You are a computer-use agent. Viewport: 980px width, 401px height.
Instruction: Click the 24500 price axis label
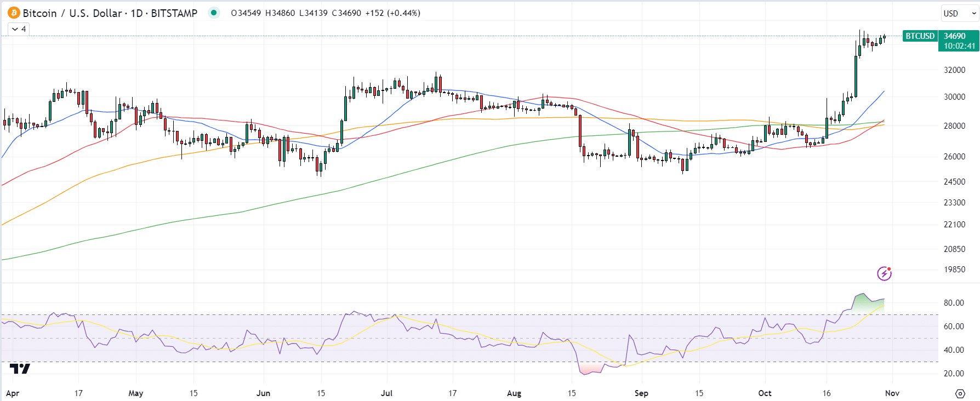click(x=954, y=182)
